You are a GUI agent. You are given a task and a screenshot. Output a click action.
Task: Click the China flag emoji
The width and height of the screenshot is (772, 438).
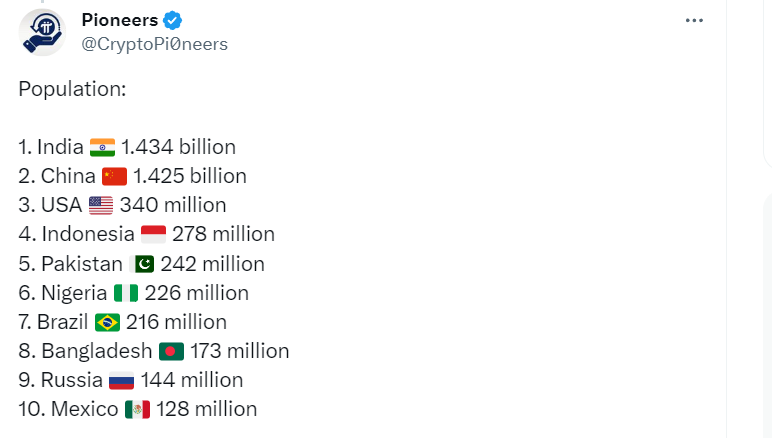(x=114, y=177)
